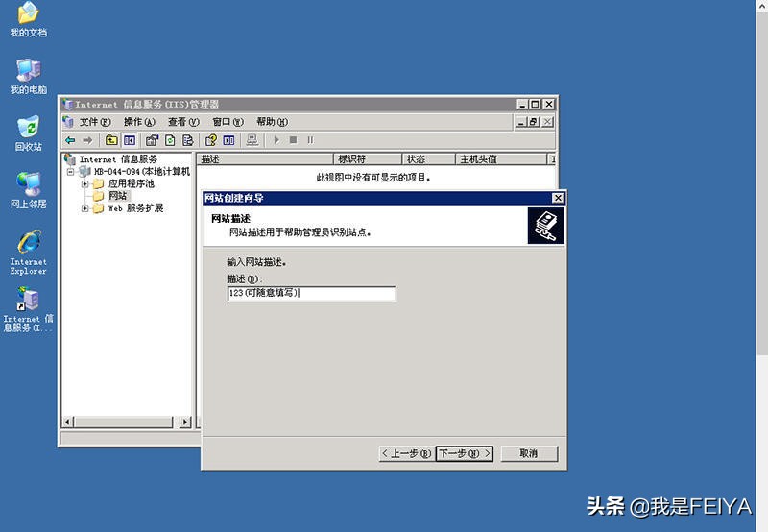Click the 描述(D) input field
Image resolution: width=768 pixels, height=532 pixels.
coord(311,294)
